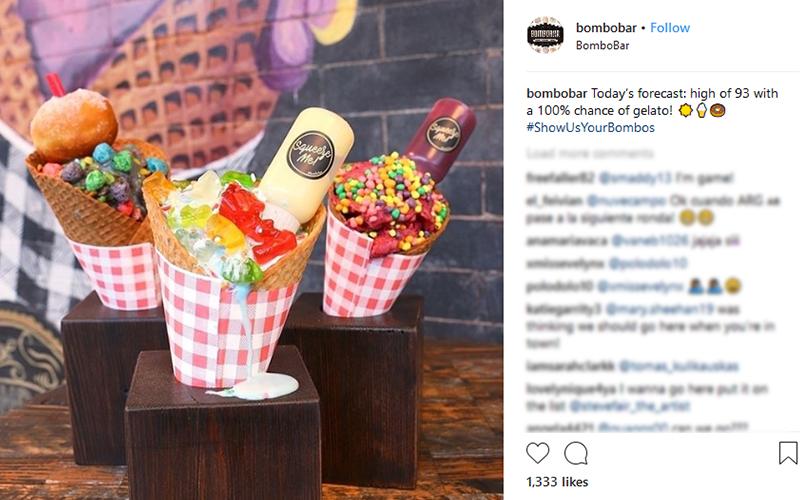Open the gelato cones post photo

coord(252,250)
